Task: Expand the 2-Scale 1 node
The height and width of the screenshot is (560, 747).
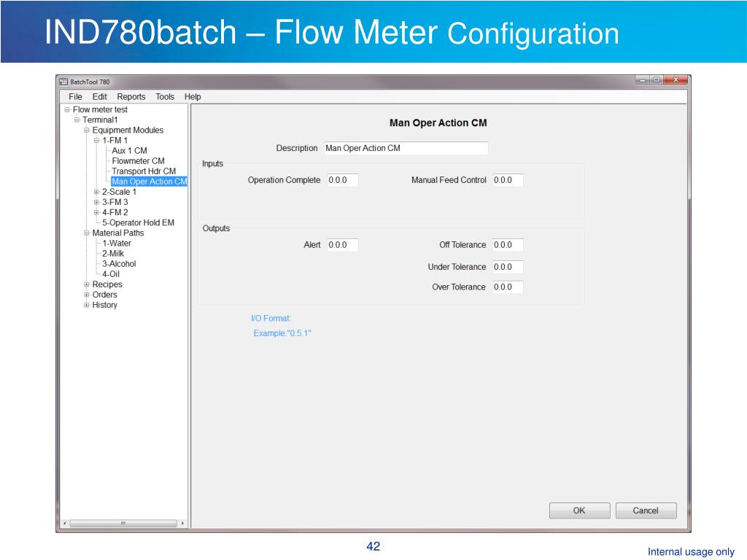Action: click(96, 192)
